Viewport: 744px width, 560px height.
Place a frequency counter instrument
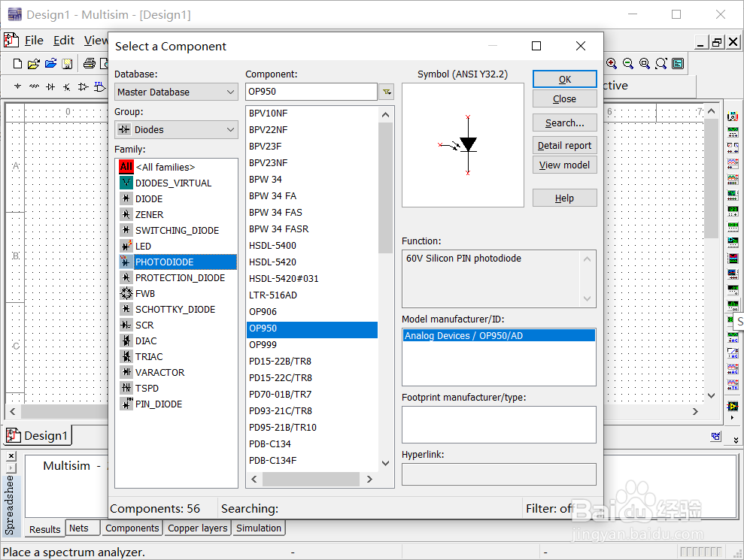[x=733, y=210]
